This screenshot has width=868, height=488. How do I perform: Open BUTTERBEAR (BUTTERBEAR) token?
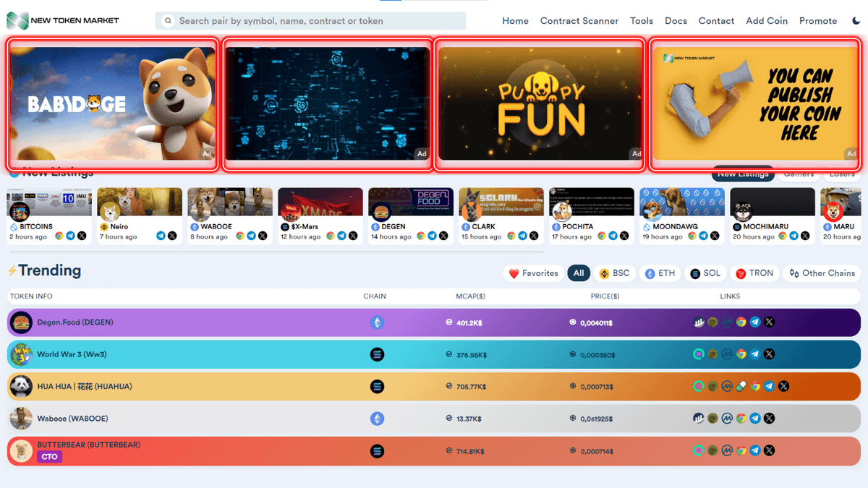tap(89, 445)
